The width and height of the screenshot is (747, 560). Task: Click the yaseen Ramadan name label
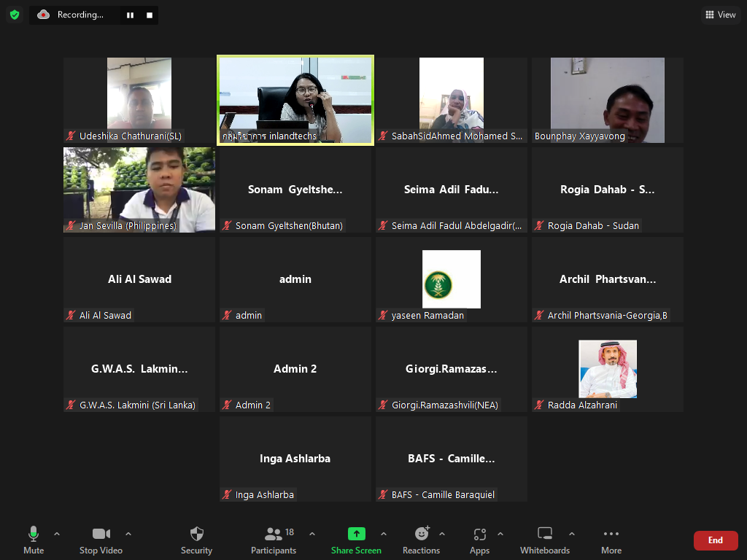pyautogui.click(x=427, y=316)
